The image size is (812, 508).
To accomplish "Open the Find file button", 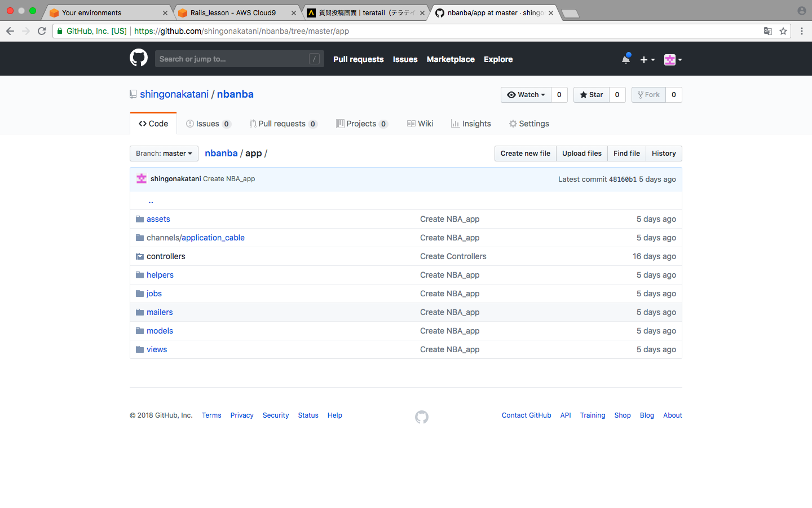I will (x=626, y=154).
